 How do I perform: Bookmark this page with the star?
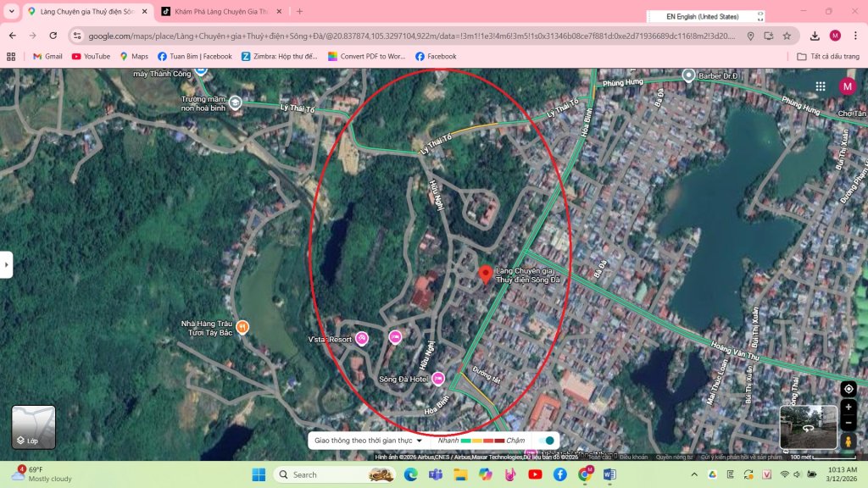(x=787, y=36)
